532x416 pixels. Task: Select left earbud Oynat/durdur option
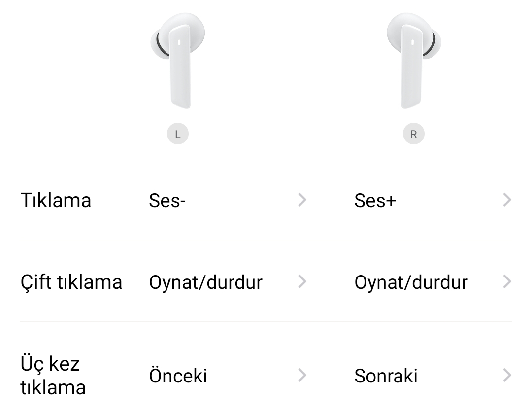[x=205, y=282]
